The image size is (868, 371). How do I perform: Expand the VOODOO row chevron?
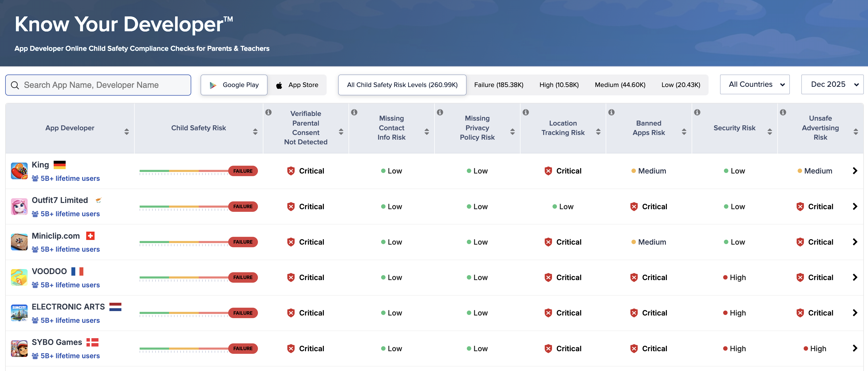855,277
